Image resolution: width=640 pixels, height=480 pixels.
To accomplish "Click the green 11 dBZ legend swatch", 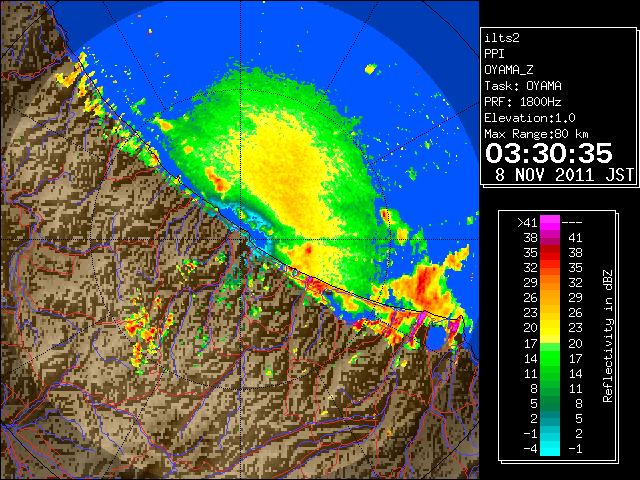I will [550, 373].
